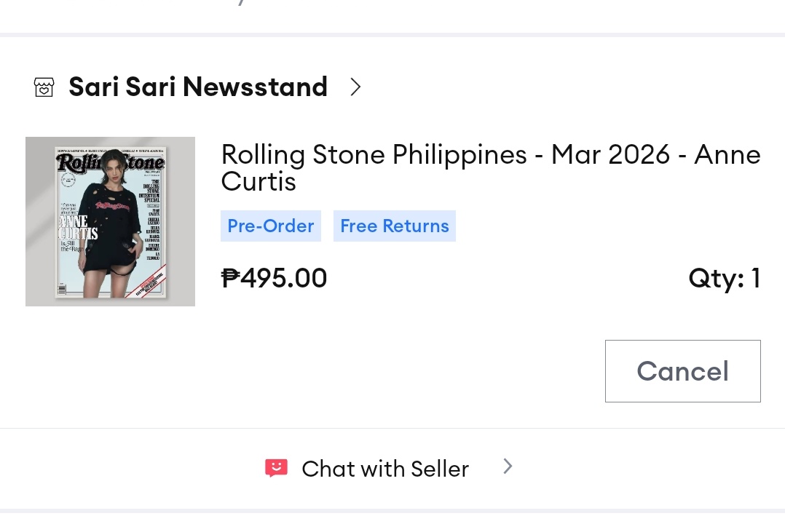Open the Rolling Stone magazine cover thumbnail
Viewport: 785px width, 532px height.
[110, 221]
